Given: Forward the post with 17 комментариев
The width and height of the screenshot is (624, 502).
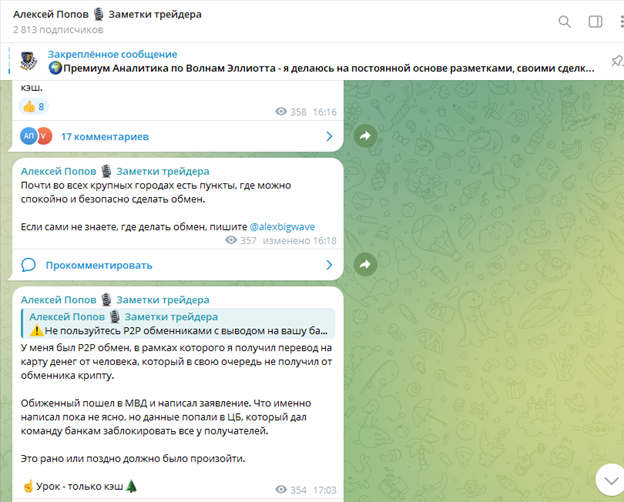Looking at the screenshot, I should tap(365, 136).
